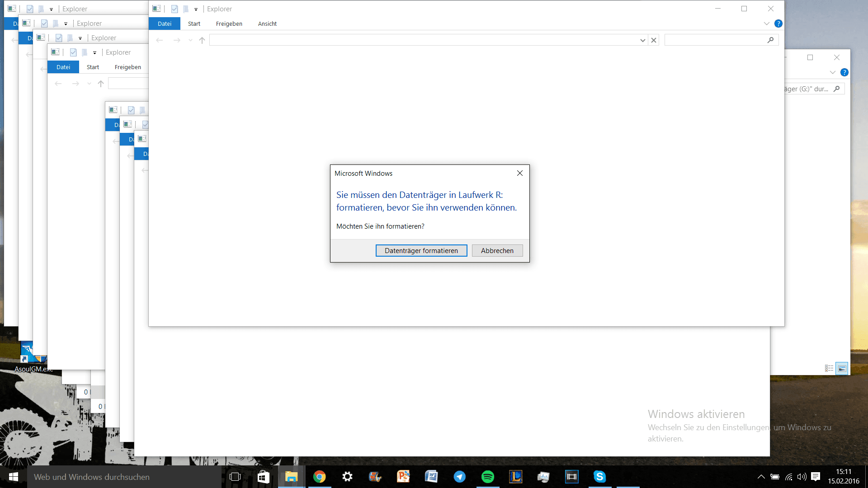Open Help in the G: drive window
This screenshot has height=488, width=868.
[844, 72]
